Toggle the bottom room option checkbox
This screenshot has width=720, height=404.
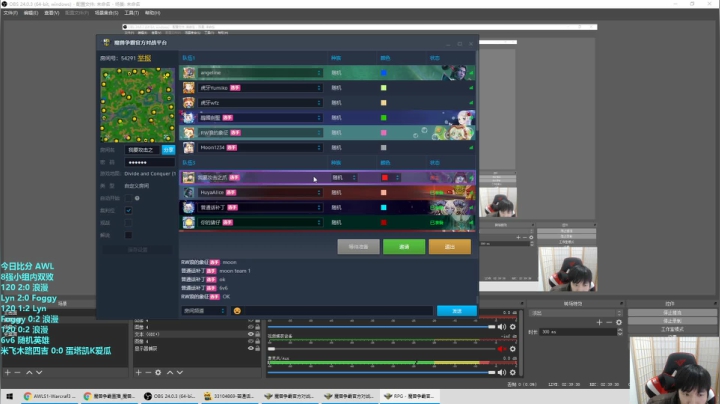pyautogui.click(x=128, y=235)
